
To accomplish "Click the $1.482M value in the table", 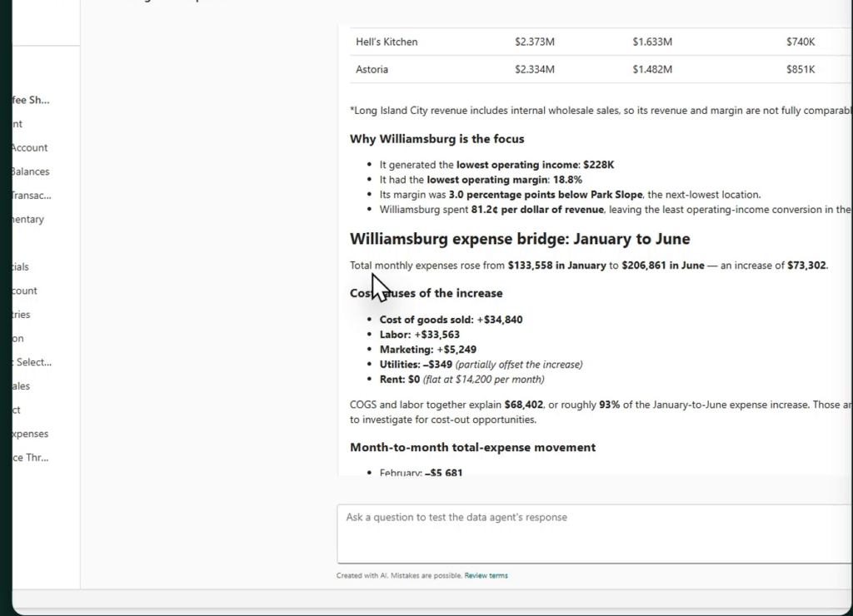I will (652, 70).
